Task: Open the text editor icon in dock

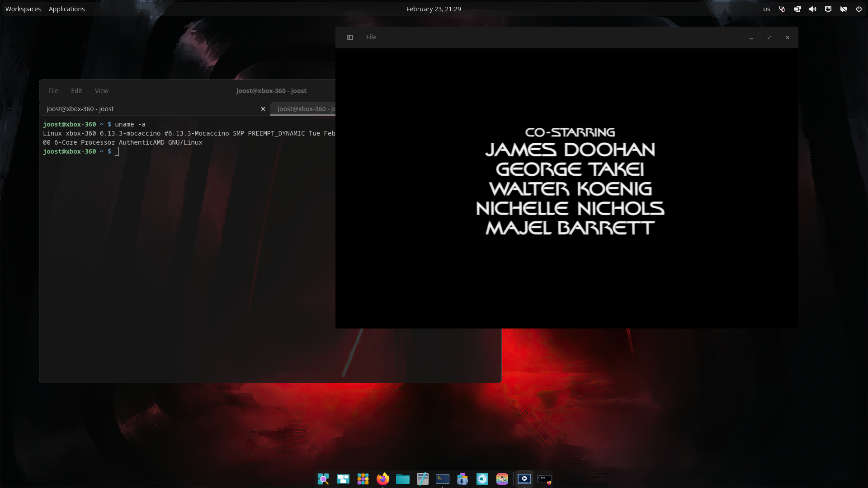Action: [423, 479]
